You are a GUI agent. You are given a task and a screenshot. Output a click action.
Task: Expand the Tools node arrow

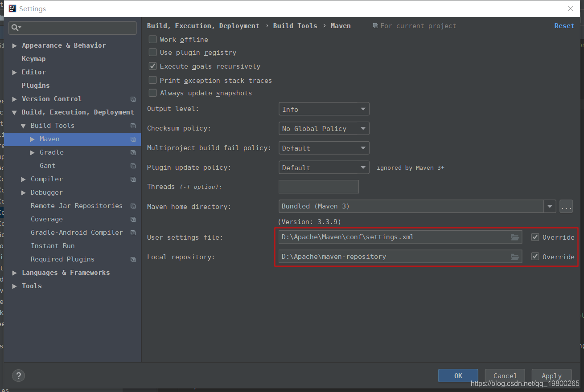click(15, 286)
